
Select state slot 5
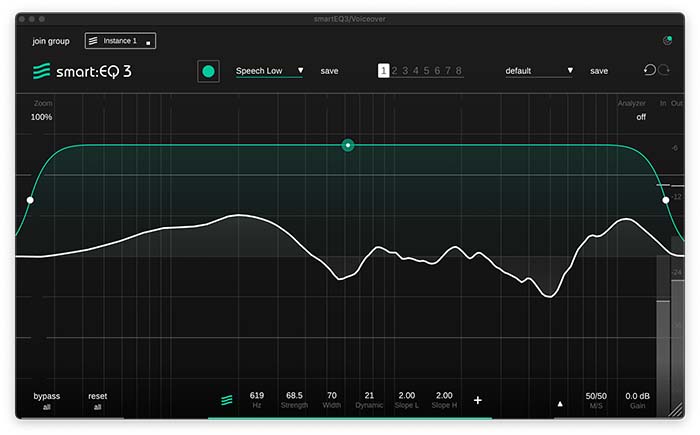pos(426,71)
